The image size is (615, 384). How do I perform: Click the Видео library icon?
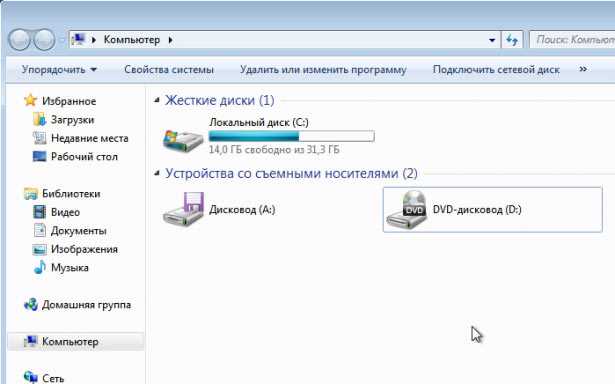click(x=39, y=212)
